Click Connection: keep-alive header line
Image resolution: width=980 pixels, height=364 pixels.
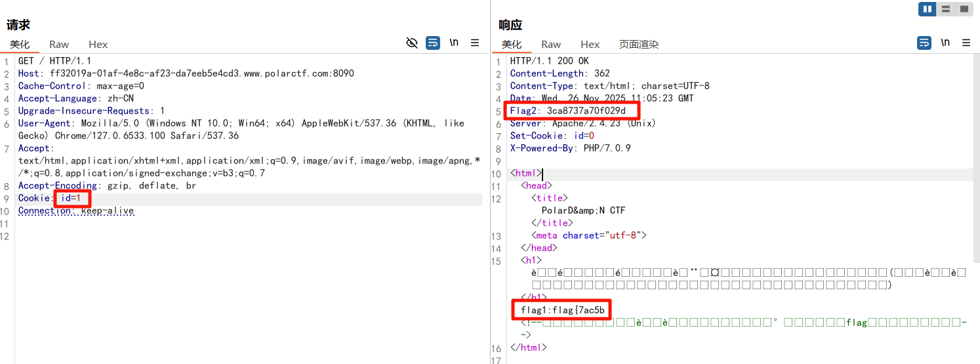pyautogui.click(x=75, y=211)
